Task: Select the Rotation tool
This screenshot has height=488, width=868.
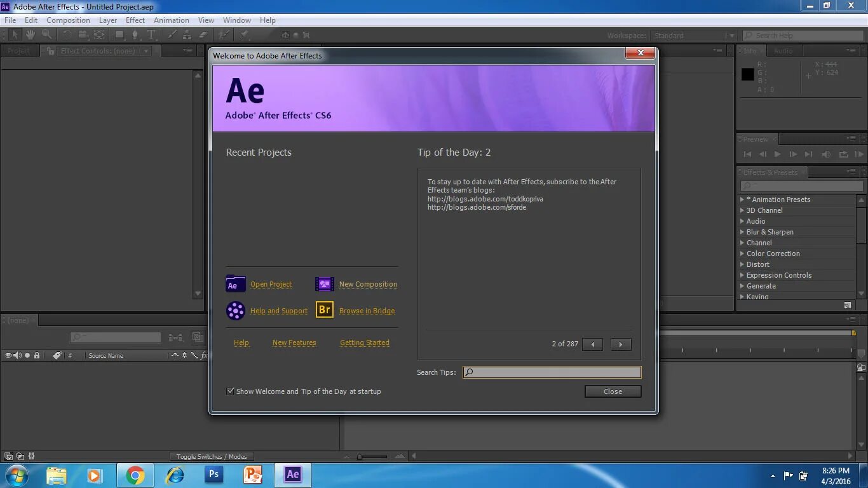Action: (67, 35)
